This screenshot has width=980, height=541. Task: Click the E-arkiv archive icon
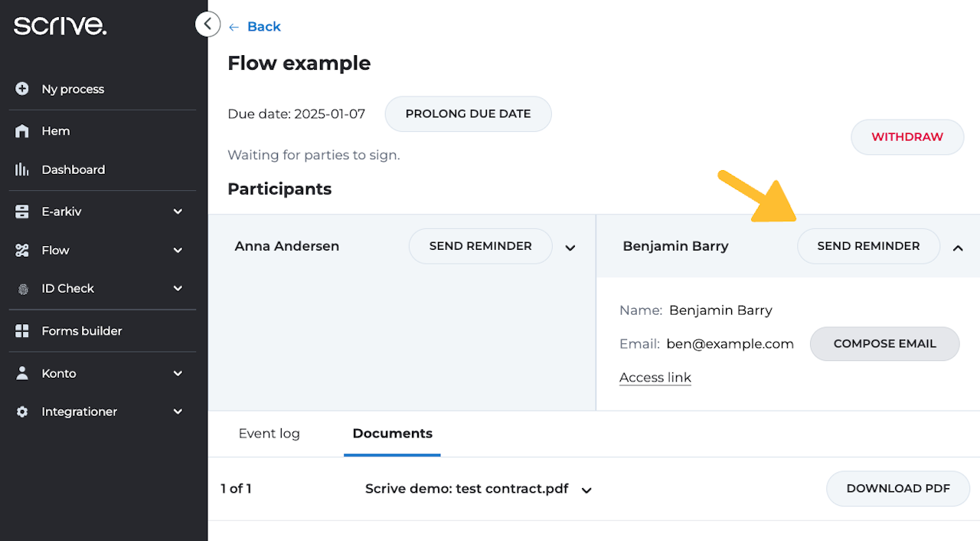point(22,211)
